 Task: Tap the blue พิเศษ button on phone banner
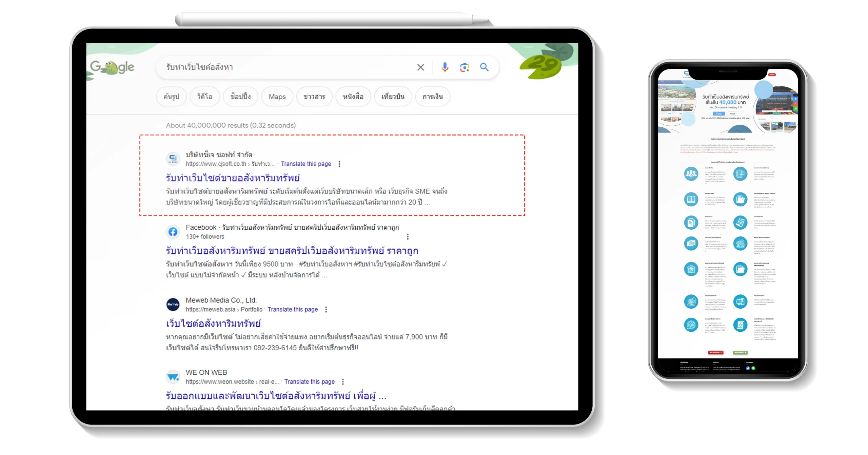pyautogui.click(x=719, y=113)
